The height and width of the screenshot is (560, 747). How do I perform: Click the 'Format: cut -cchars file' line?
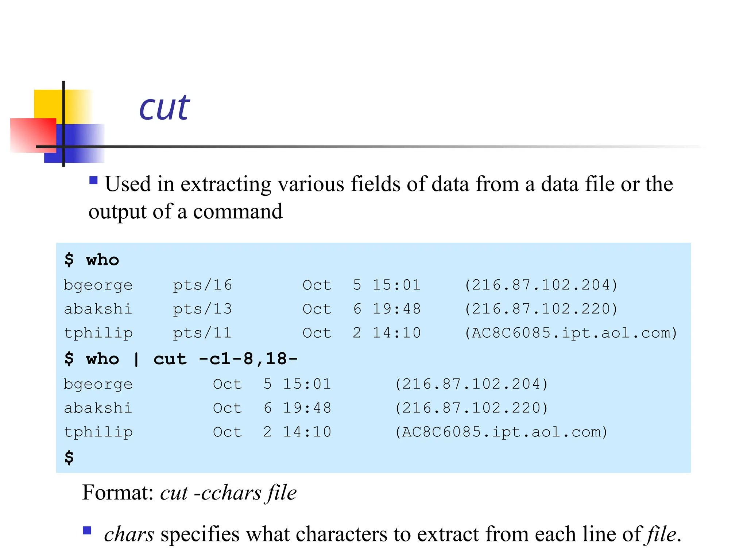pyautogui.click(x=189, y=493)
